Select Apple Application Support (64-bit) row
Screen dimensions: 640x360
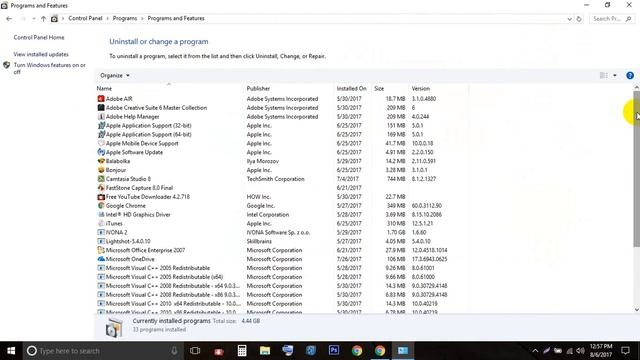coord(282,134)
